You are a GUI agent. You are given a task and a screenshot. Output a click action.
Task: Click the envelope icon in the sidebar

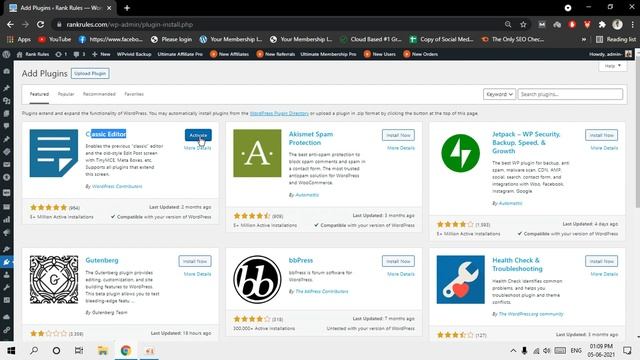(x=7, y=164)
